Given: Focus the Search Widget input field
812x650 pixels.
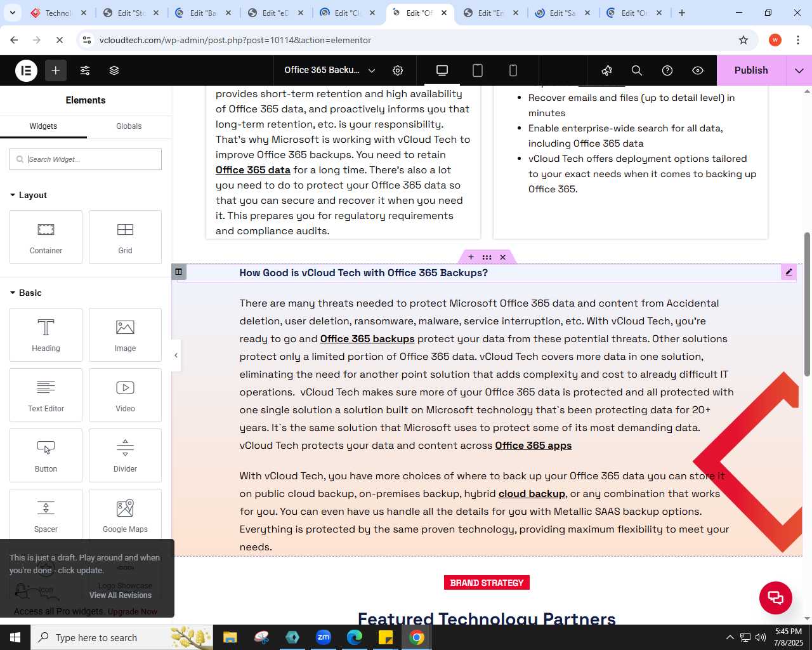Looking at the screenshot, I should (x=86, y=159).
